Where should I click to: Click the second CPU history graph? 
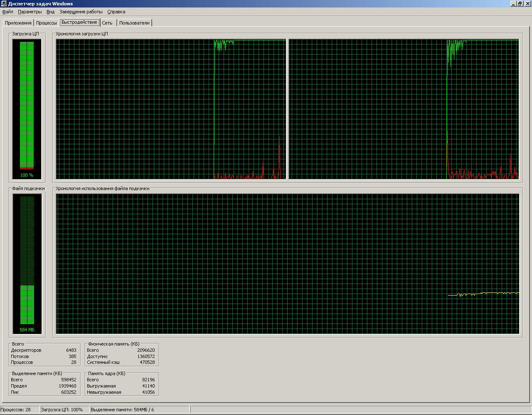click(x=404, y=109)
